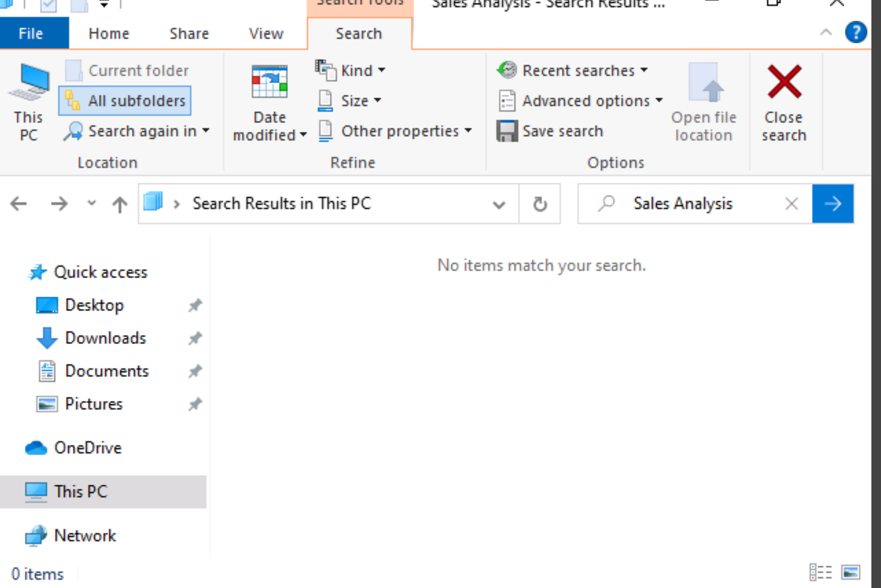Click the Save search floppy disk icon
Viewport: 881px width, 588px height.
tap(507, 131)
